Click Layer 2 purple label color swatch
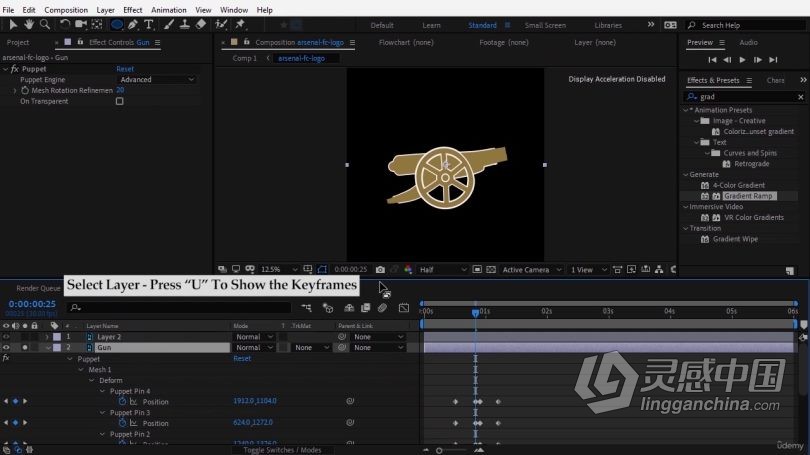The image size is (810, 455). pyautogui.click(x=57, y=337)
